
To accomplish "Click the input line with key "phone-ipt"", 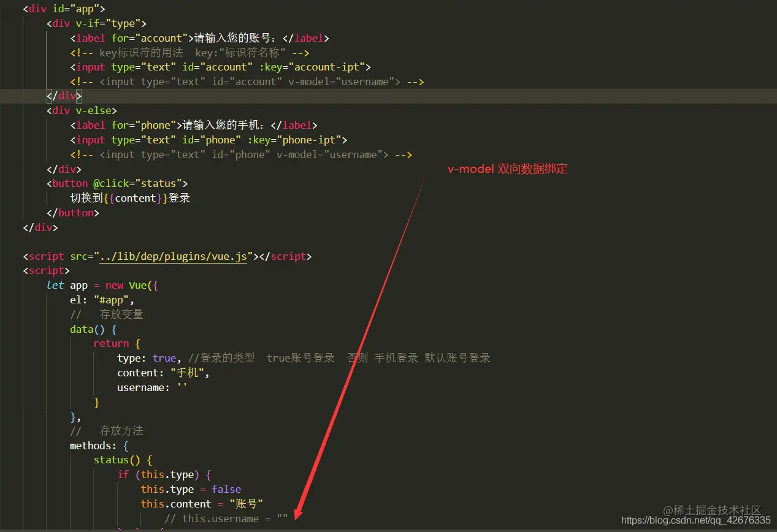I will coord(209,140).
